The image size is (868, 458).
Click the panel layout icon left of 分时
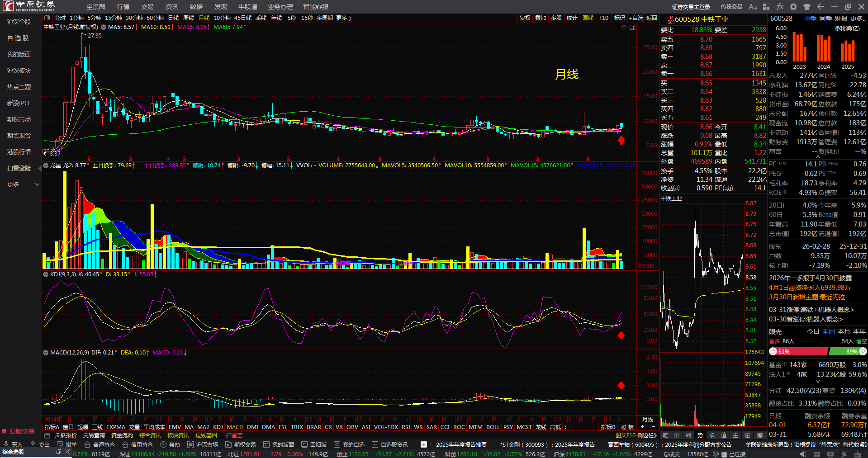click(x=47, y=18)
